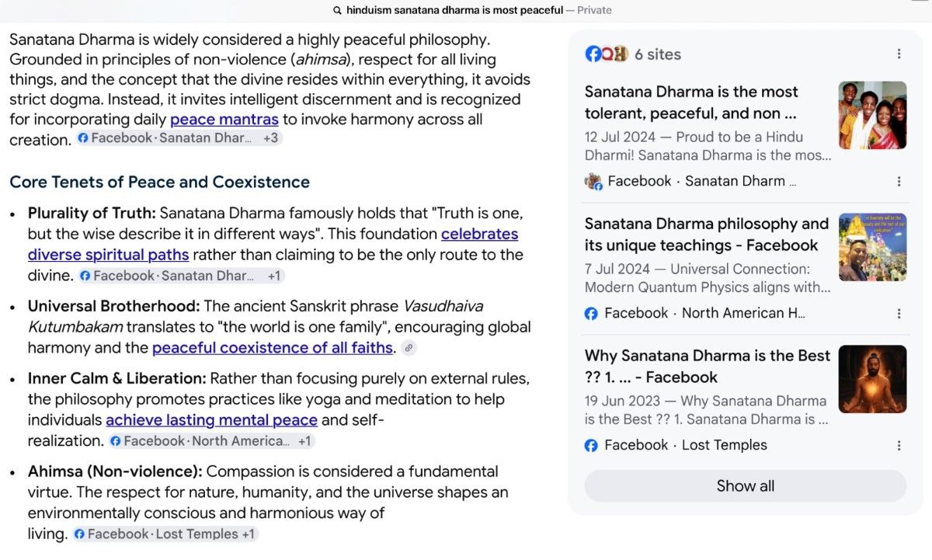Open options menu for North American H result
Screen dimensions: 932x560
click(x=899, y=313)
